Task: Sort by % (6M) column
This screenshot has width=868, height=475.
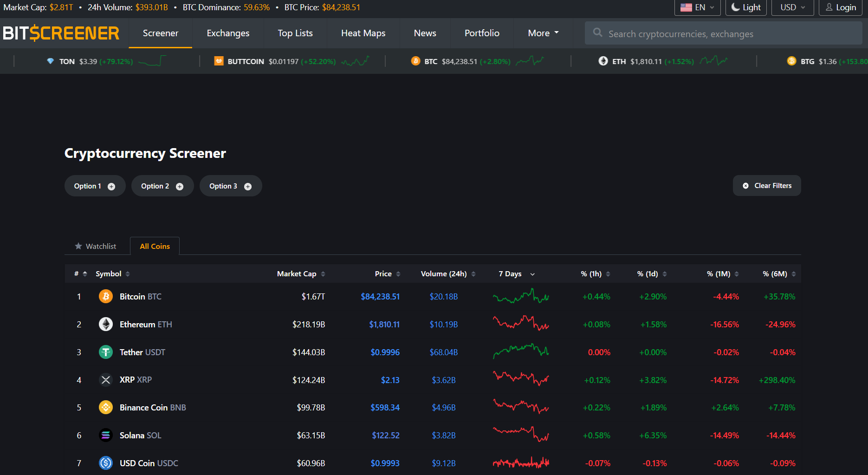Action: [779, 274]
